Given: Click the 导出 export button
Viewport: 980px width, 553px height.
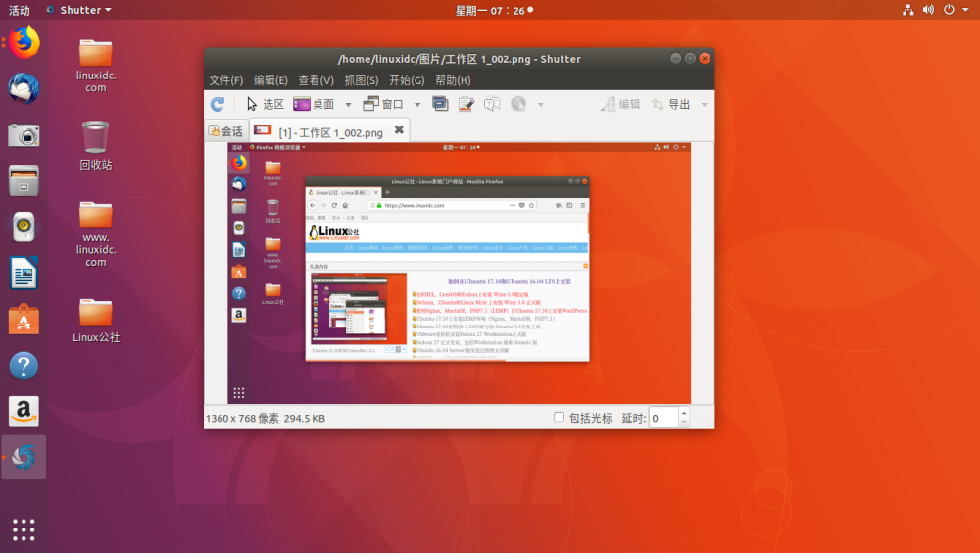Looking at the screenshot, I should [x=670, y=104].
